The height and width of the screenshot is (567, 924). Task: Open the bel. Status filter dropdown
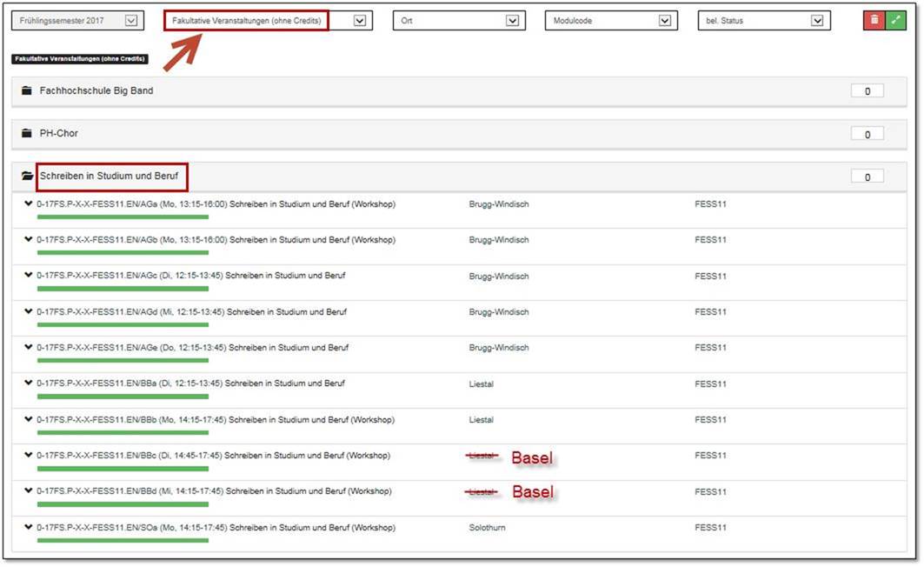(764, 21)
